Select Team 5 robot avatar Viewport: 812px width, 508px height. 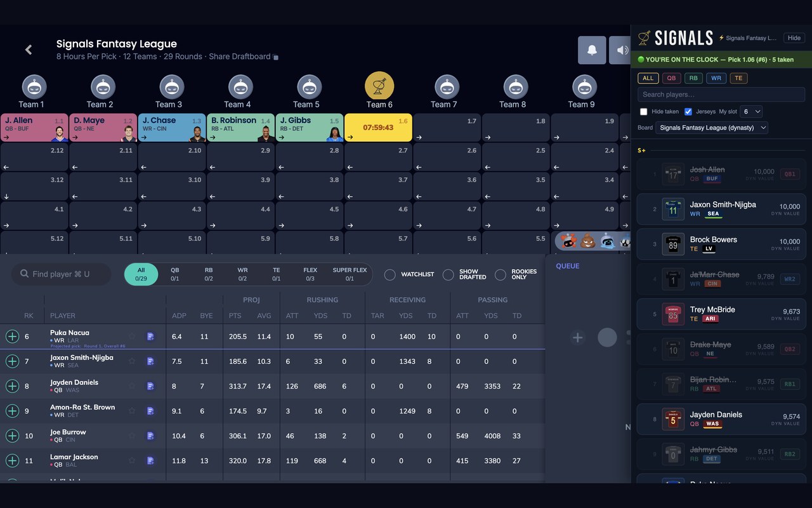(x=309, y=87)
